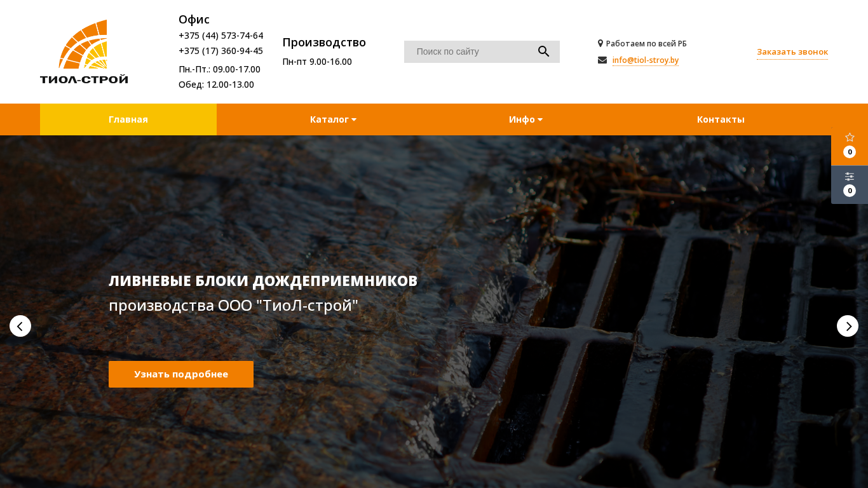Image resolution: width=868 pixels, height=488 pixels.
Task: Click office hours Пн.-Пт.: 09.00-17.00 text
Action: (x=220, y=69)
